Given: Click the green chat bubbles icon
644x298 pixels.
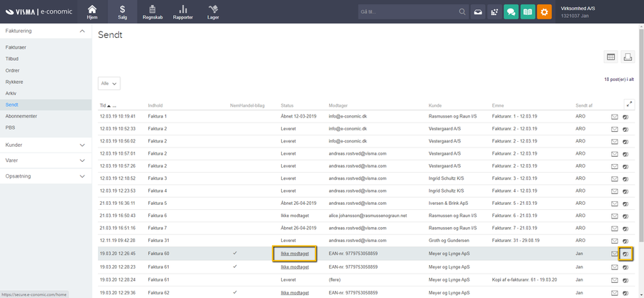Looking at the screenshot, I should 510,12.
